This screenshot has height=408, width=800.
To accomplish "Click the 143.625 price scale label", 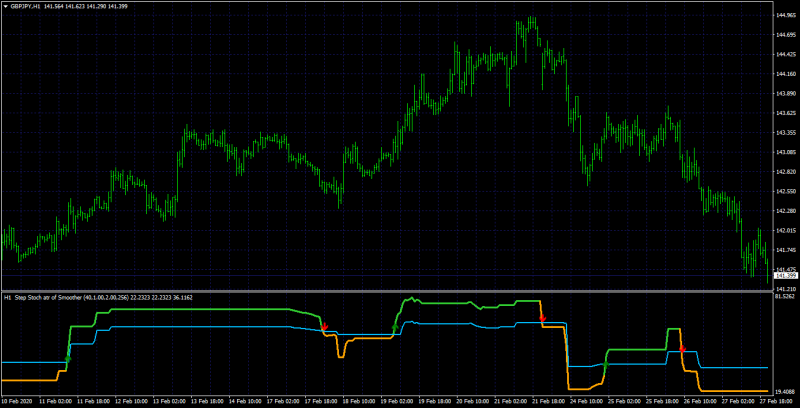I will point(786,113).
